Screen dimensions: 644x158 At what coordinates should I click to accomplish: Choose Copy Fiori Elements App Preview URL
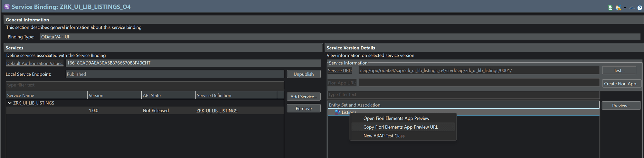(x=400, y=127)
